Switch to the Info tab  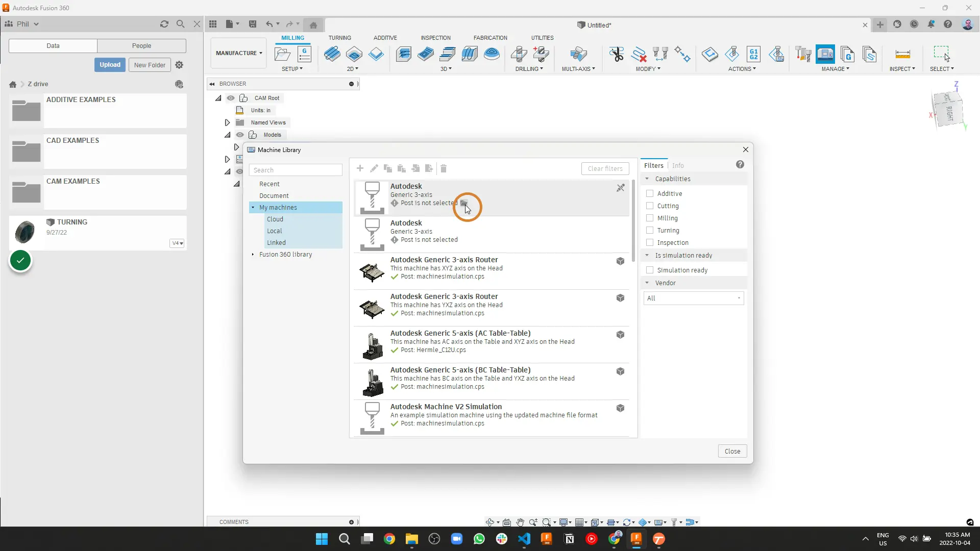click(x=678, y=165)
